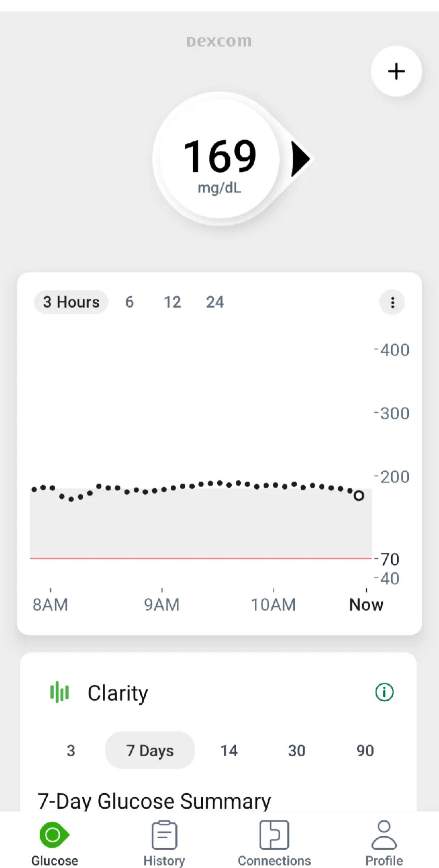This screenshot has height=868, width=439.
Task: Tap the plus add event button
Action: tap(396, 72)
